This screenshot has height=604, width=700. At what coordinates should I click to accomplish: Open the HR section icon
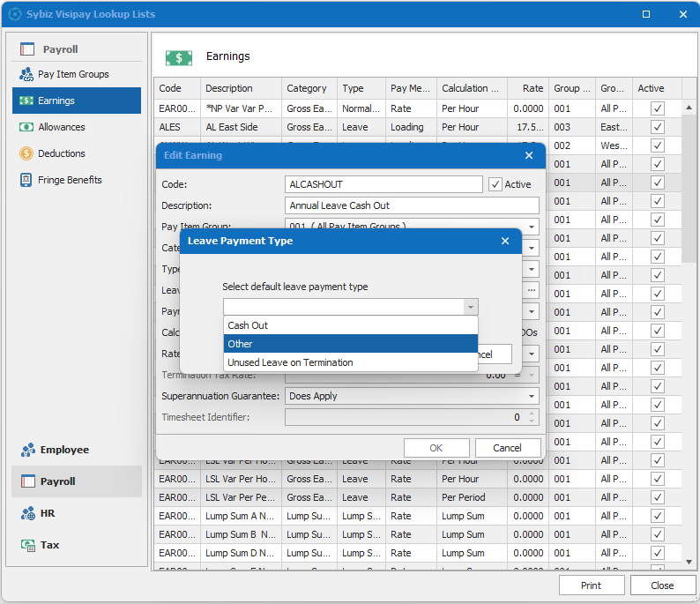click(27, 513)
